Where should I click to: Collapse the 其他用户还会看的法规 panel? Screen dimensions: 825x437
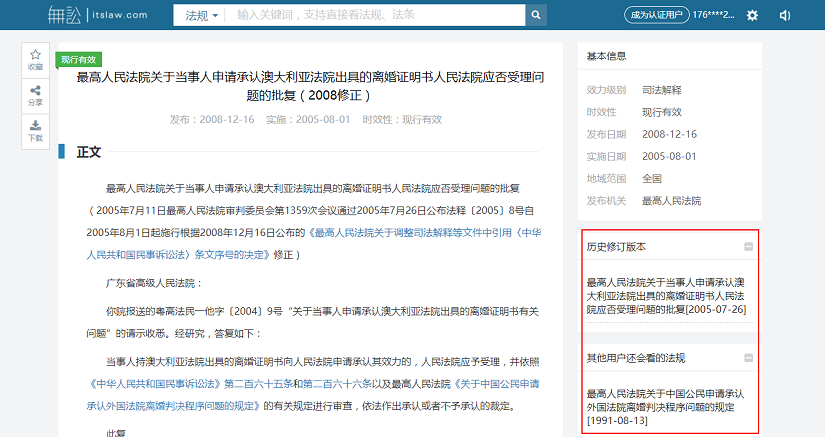pyautogui.click(x=748, y=357)
